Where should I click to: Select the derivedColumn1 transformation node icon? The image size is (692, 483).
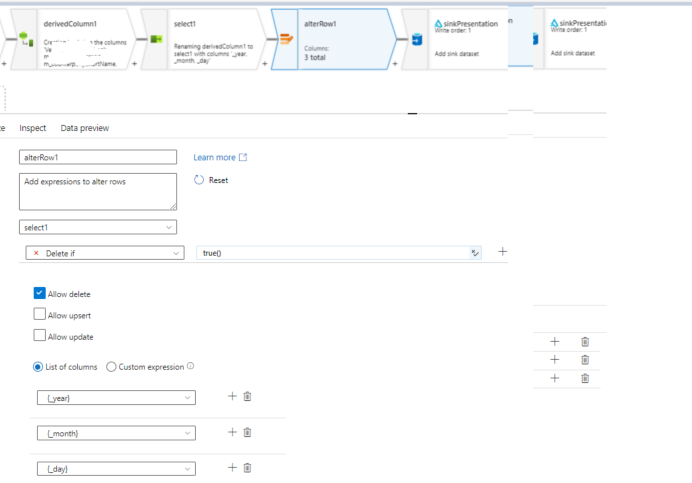click(26, 39)
